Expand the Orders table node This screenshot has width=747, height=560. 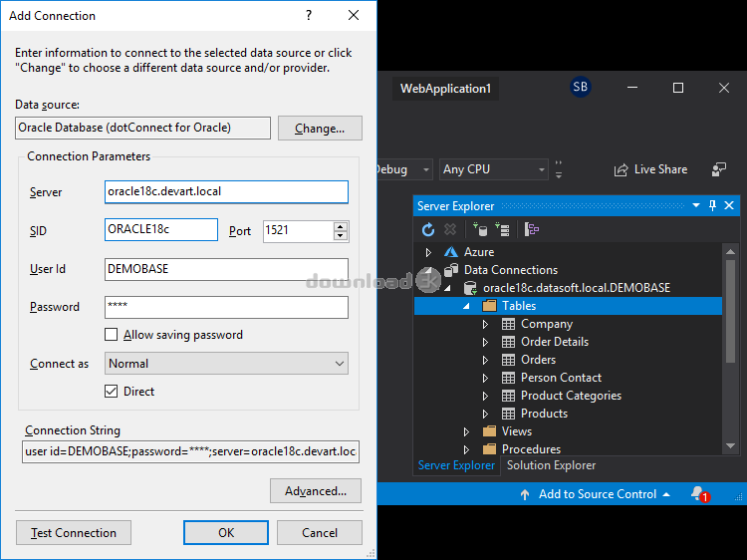tap(485, 360)
